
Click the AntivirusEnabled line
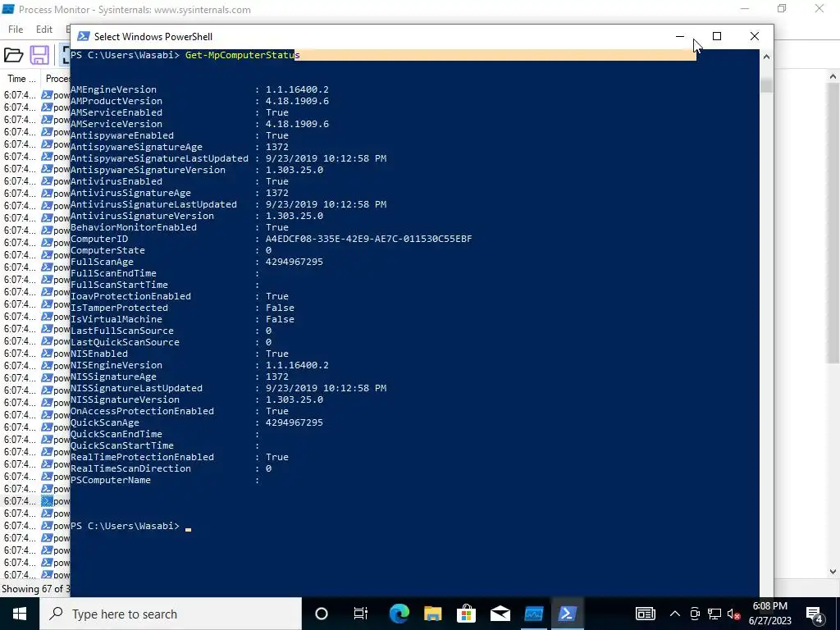[180, 181]
